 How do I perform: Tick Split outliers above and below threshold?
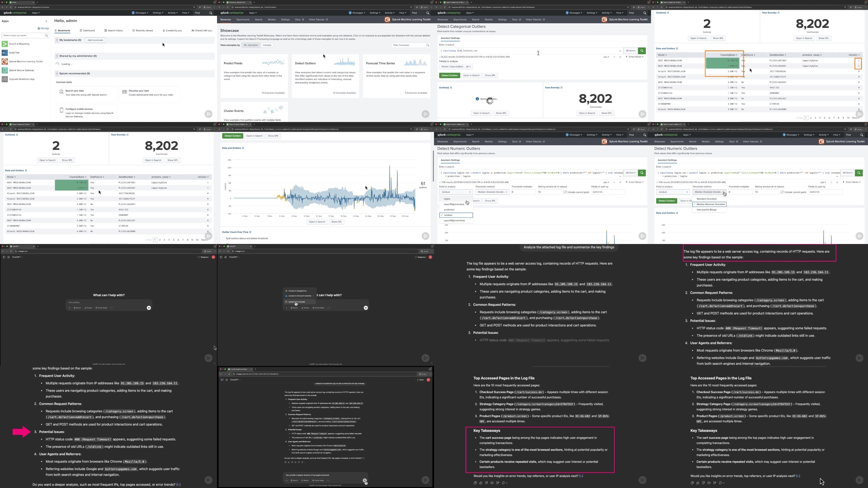(x=224, y=239)
